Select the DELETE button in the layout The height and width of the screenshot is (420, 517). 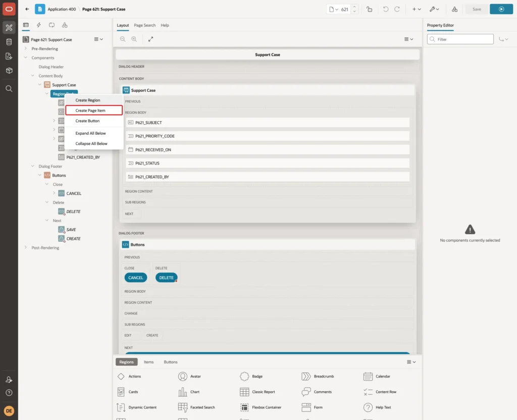[166, 278]
